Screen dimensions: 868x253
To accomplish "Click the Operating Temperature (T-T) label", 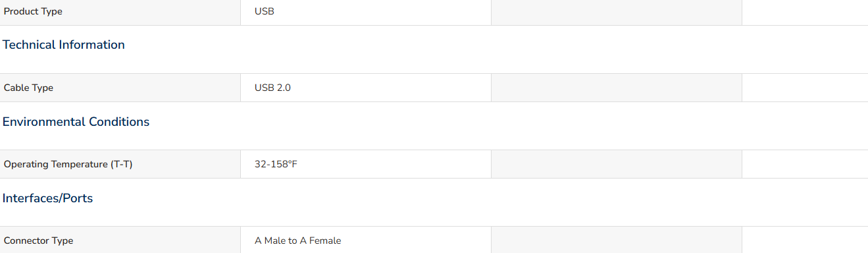I will (68, 164).
